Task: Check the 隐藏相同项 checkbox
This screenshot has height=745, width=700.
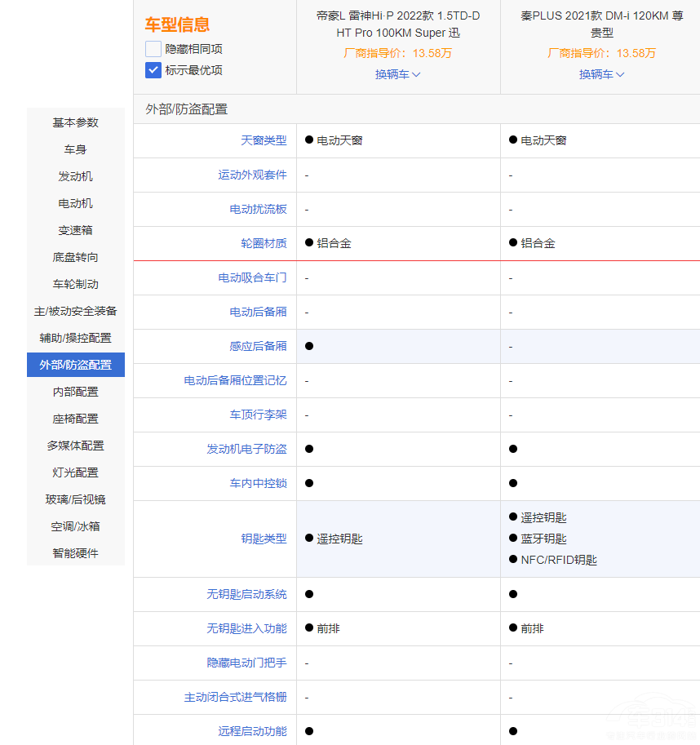Action: pos(153,49)
